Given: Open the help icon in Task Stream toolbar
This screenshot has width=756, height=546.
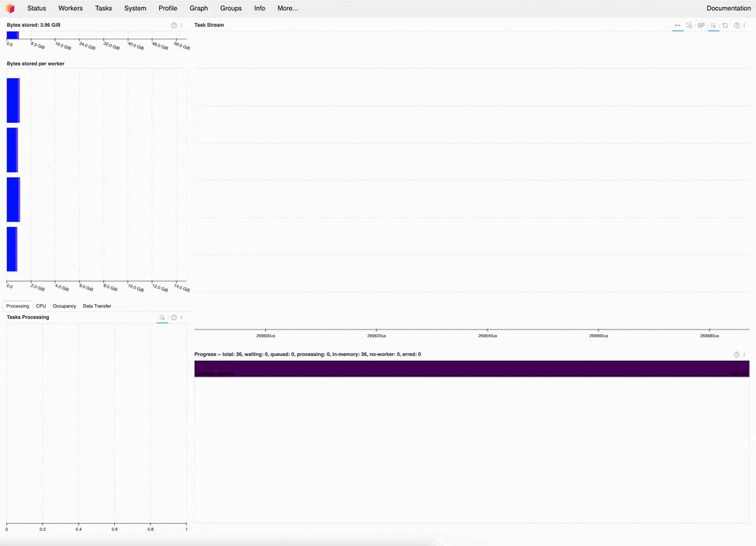Looking at the screenshot, I should (737, 25).
